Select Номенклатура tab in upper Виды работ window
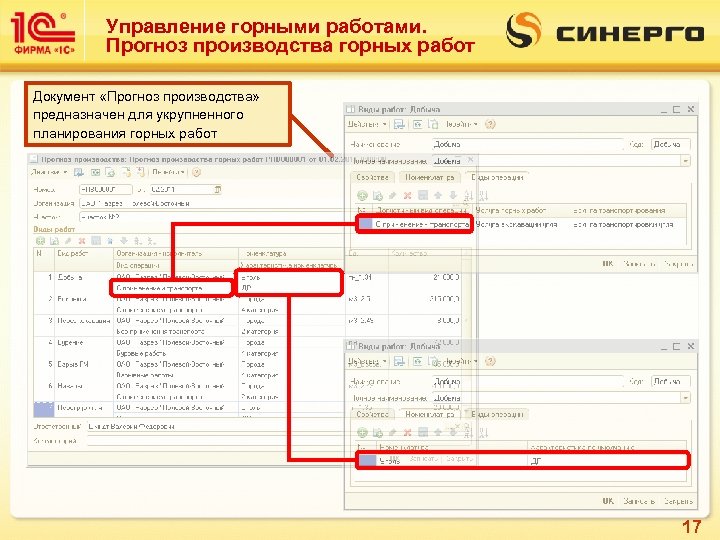This screenshot has width=720, height=540. (x=429, y=177)
